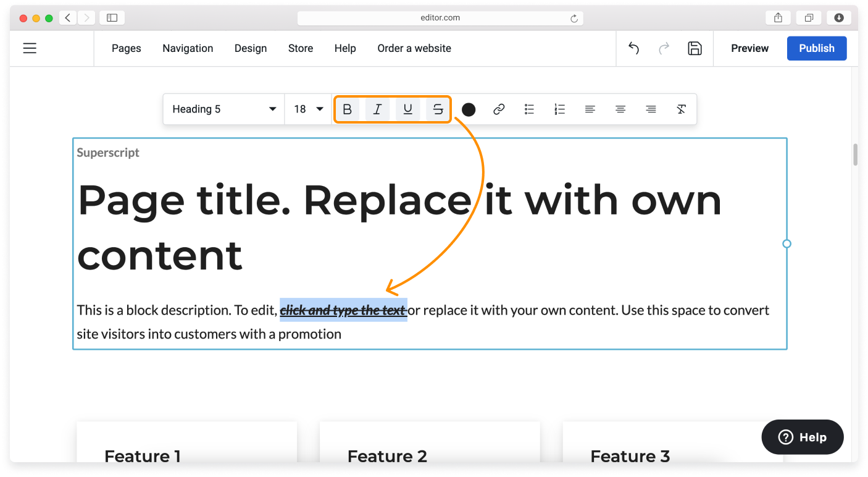The image size is (868, 477).
Task: Reload the page
Action: 574,19
